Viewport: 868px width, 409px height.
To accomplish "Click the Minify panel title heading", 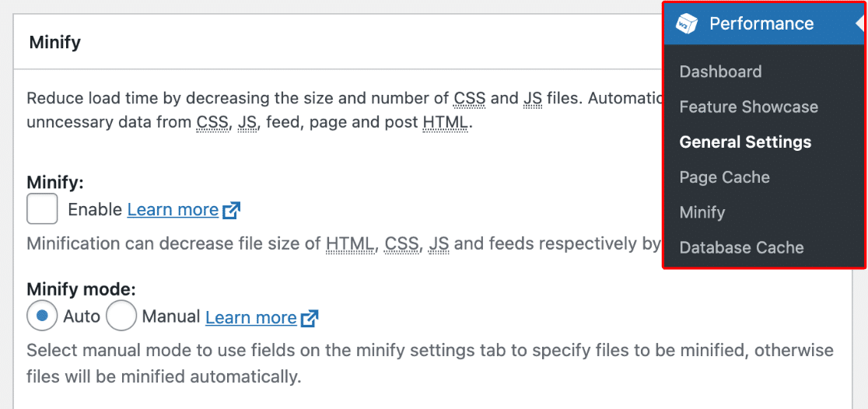I will pos(54,42).
